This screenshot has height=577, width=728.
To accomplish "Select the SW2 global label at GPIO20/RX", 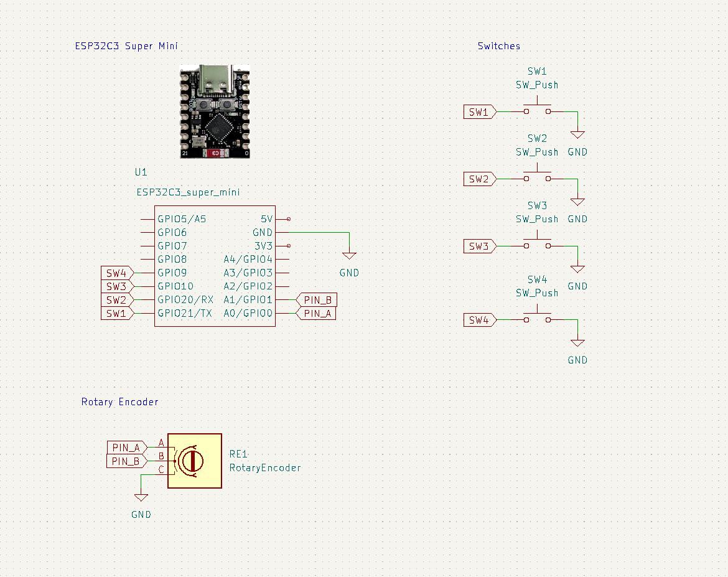I will pyautogui.click(x=118, y=299).
